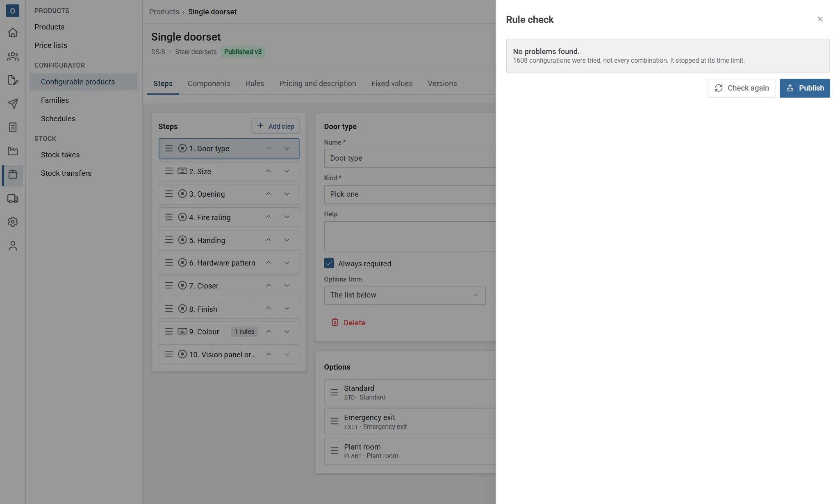
Task: Switch to the Components tab
Action: (209, 84)
